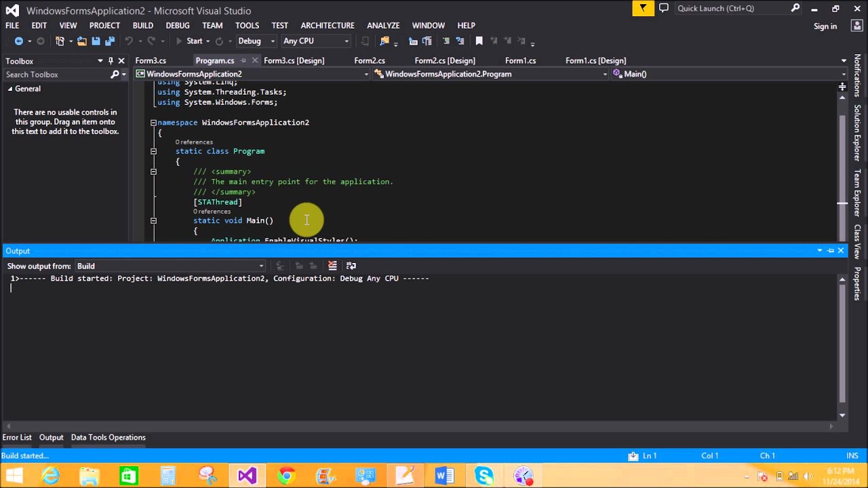Open the BUILD menu
This screenshot has height=488, width=868.
coord(142,26)
